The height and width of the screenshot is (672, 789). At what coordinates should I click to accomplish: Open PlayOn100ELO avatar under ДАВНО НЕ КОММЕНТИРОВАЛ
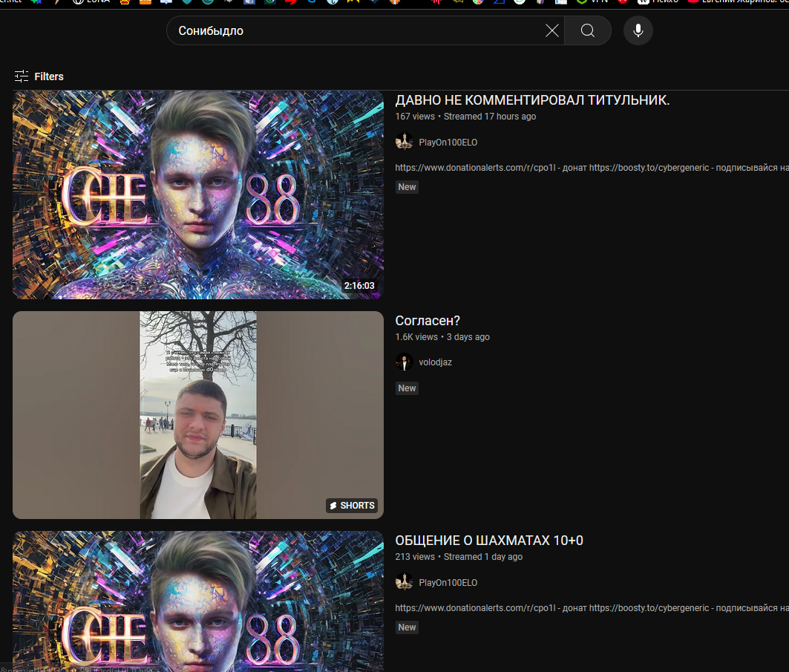[x=404, y=142]
